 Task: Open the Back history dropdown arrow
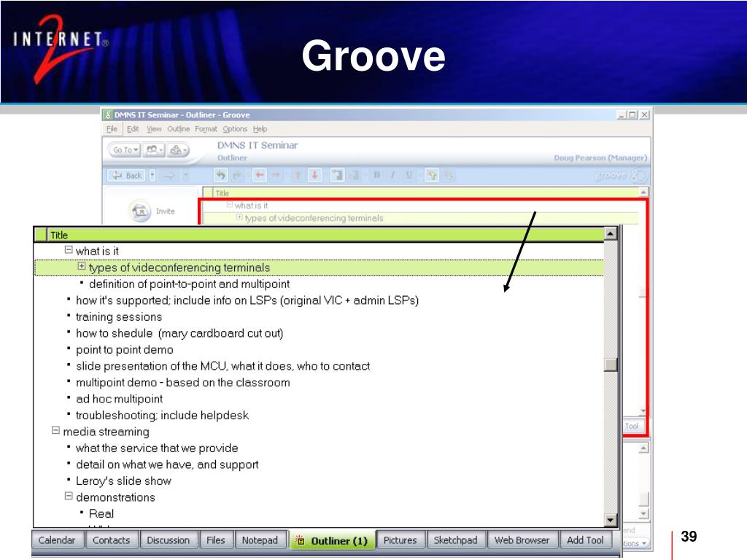tap(152, 176)
